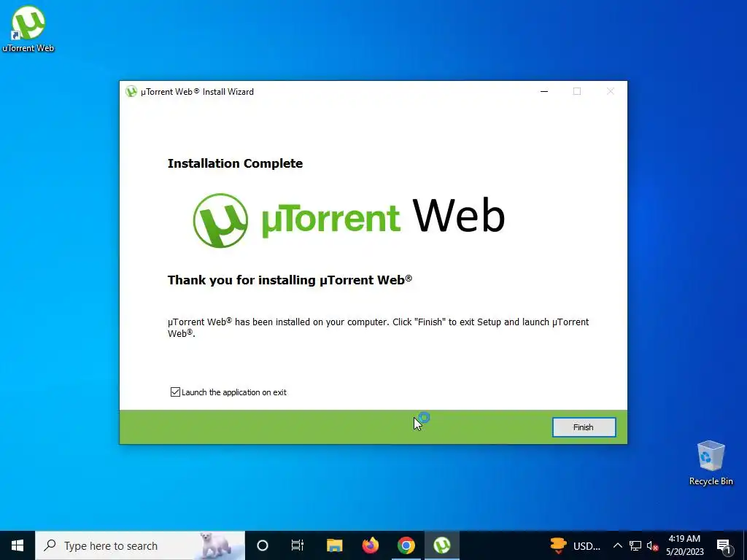Minimize the Install Wizard window
This screenshot has width=747, height=560.
coord(544,91)
